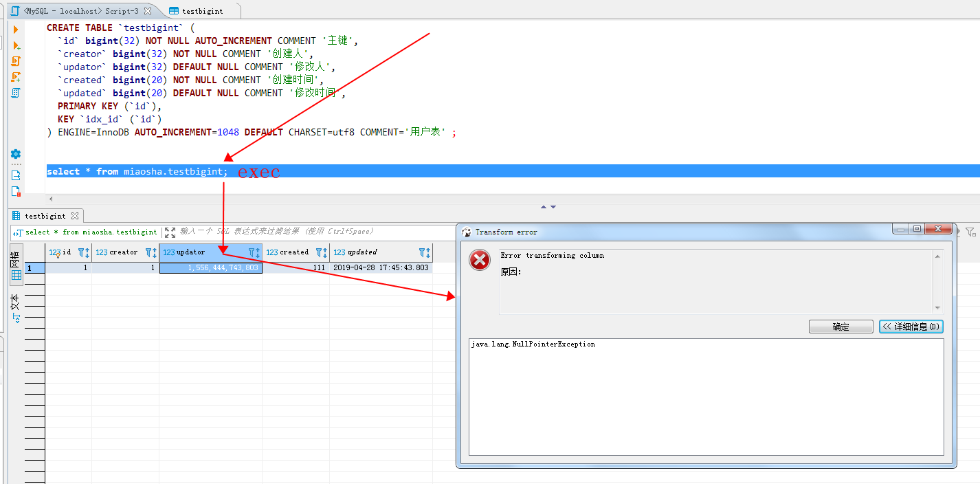The height and width of the screenshot is (484, 980).
Task: Click the 详细信息 button in the Transform error dialog
Action: pos(911,326)
